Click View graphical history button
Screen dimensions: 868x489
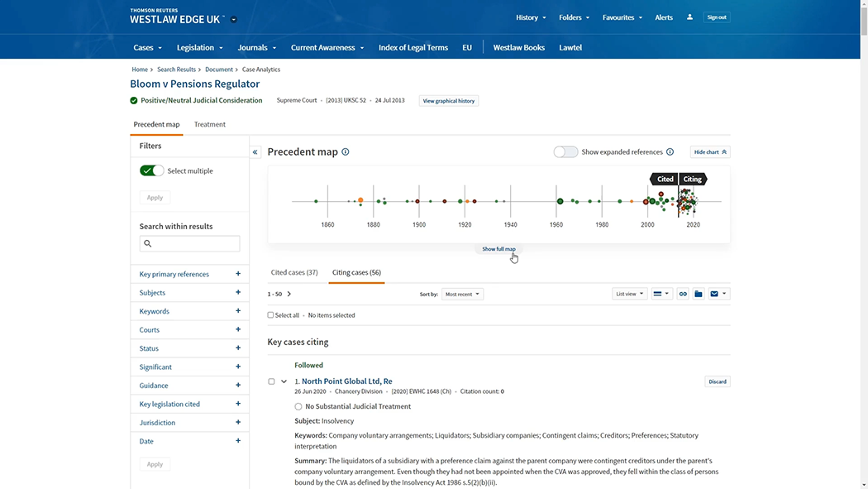449,101
